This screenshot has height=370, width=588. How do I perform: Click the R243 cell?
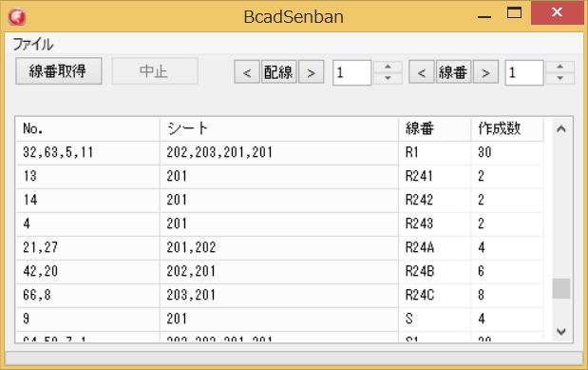[x=435, y=224]
